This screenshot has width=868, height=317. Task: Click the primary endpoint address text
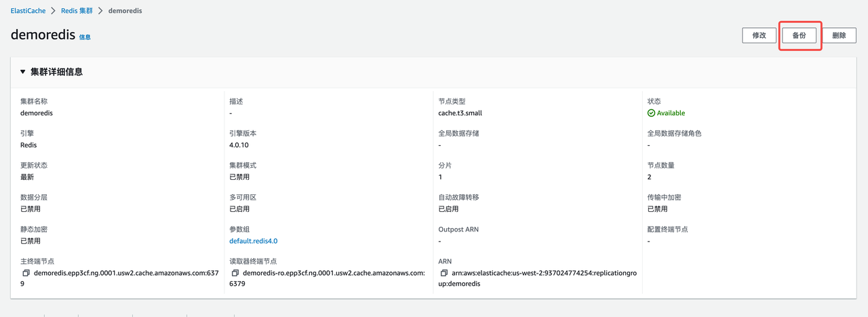tap(129, 273)
